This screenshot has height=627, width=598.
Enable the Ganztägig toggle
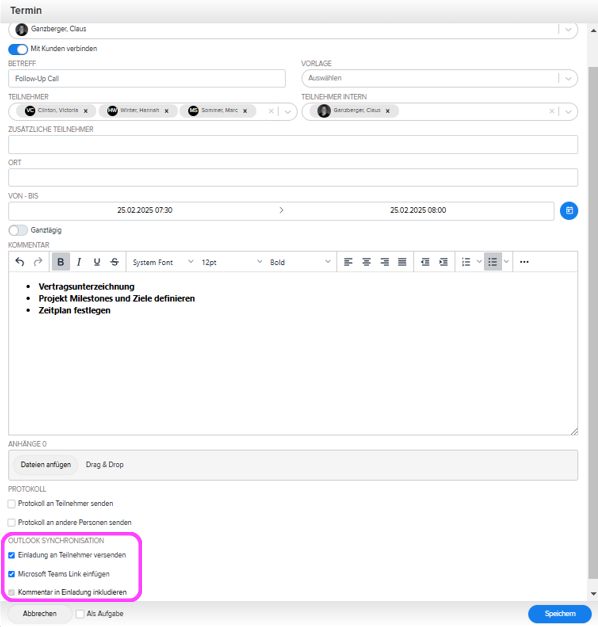(x=18, y=230)
